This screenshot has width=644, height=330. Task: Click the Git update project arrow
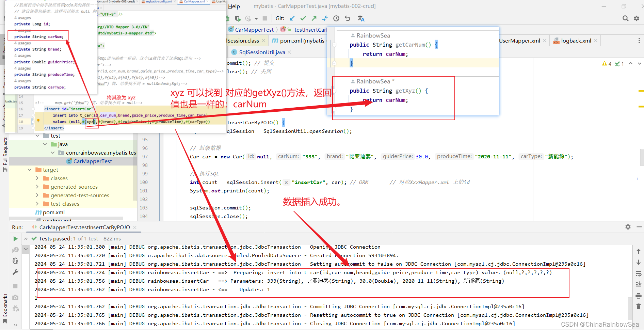pyautogui.click(x=292, y=18)
